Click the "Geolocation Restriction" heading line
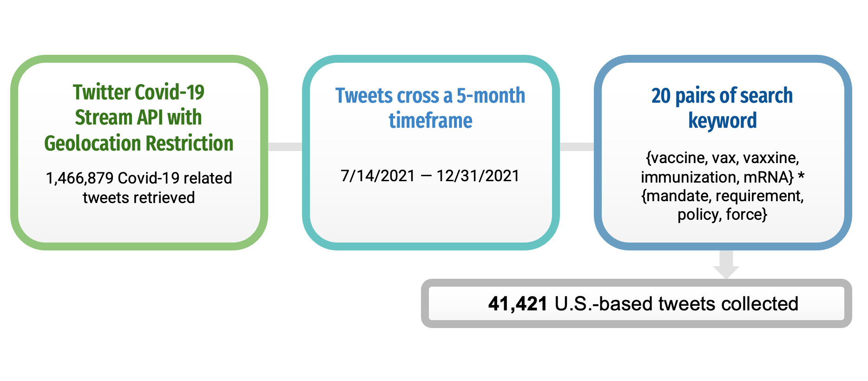Viewport: 868px width, 381px height. pyautogui.click(x=138, y=143)
